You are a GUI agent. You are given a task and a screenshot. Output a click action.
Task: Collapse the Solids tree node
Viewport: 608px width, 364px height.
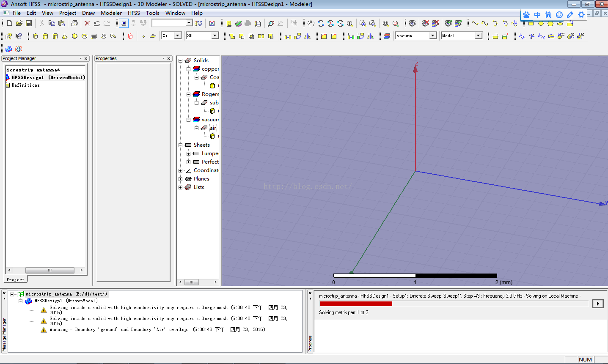(181, 60)
